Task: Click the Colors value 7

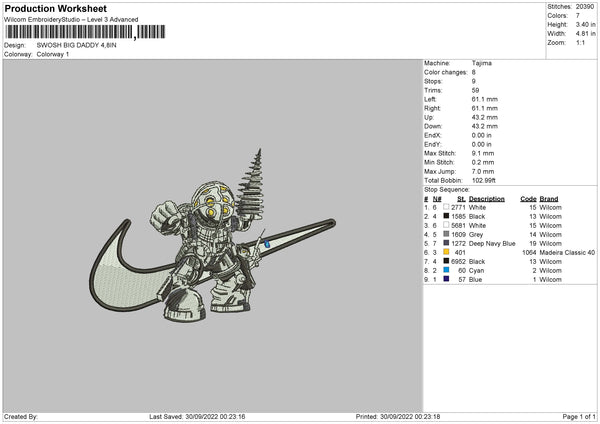Action: click(x=578, y=16)
